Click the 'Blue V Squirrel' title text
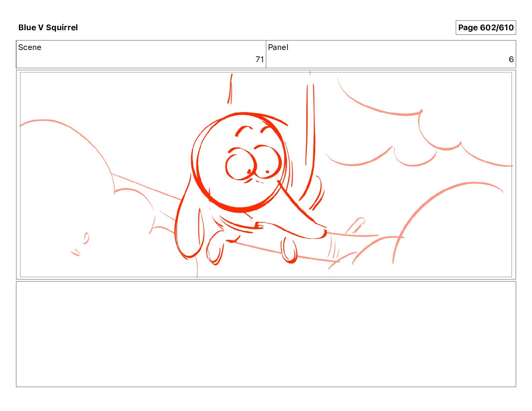Viewport: 532px width, 411px height. [x=48, y=28]
